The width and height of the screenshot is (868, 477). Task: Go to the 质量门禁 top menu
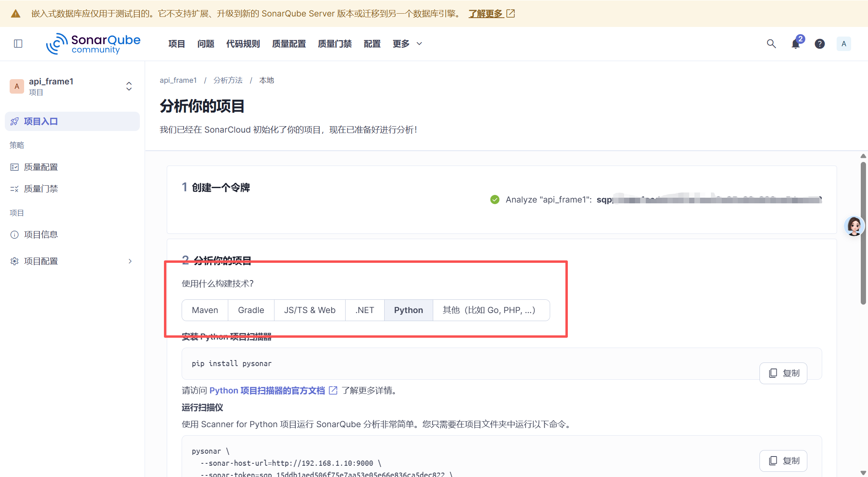click(334, 43)
